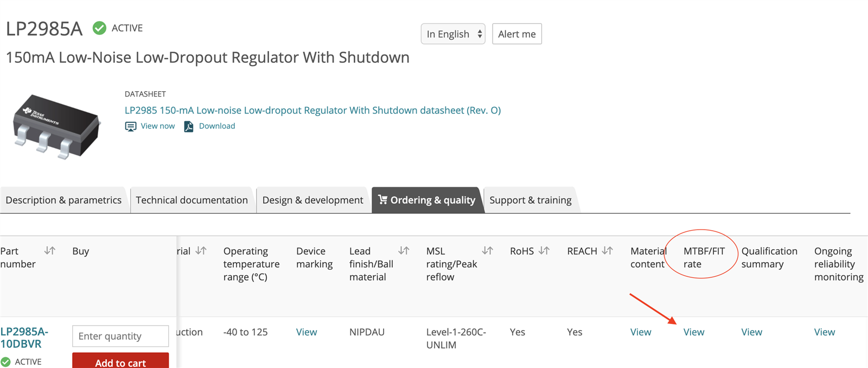Viewport: 868px width, 368px height.
Task: Go to Support & training tab
Action: click(x=530, y=200)
